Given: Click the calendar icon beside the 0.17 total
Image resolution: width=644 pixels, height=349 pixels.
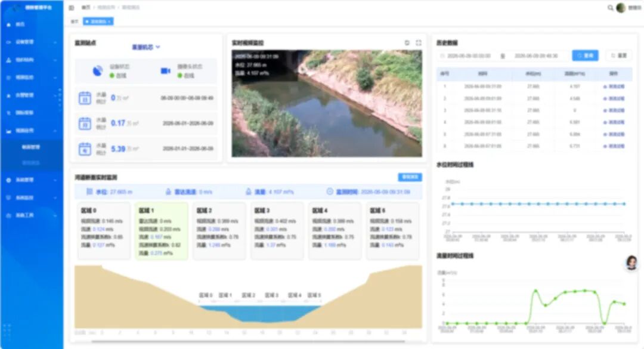Looking at the screenshot, I should [x=85, y=123].
